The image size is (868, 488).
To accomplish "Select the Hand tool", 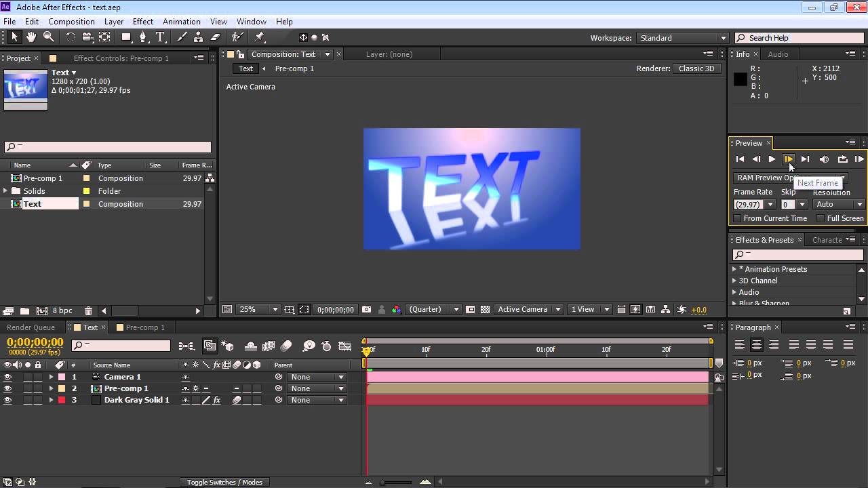I will (x=31, y=37).
